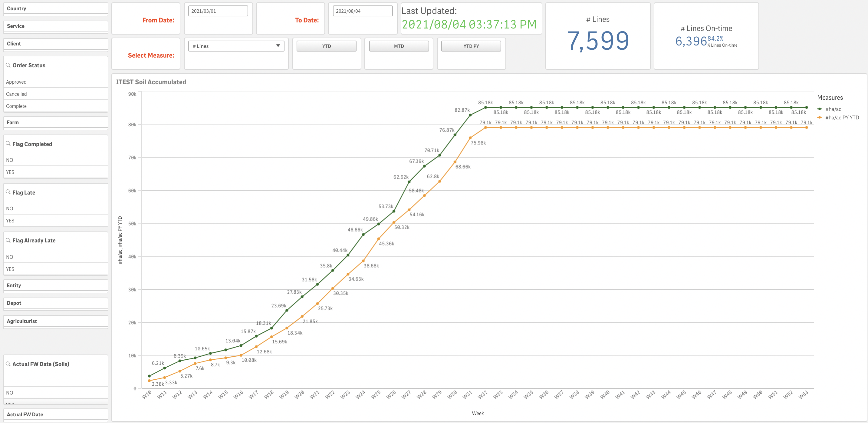The image size is (868, 423).
Task: Click inside the From Date input field
Action: coord(218,11)
